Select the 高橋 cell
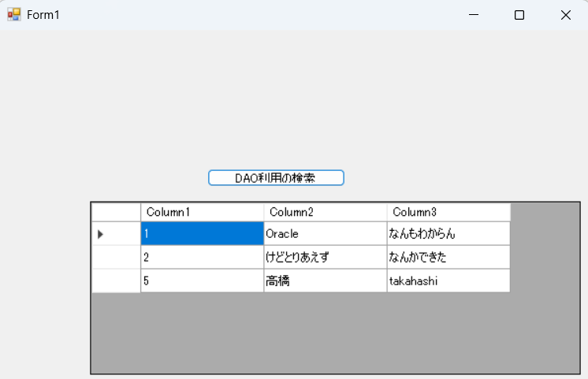The width and height of the screenshot is (588, 379). coord(325,281)
